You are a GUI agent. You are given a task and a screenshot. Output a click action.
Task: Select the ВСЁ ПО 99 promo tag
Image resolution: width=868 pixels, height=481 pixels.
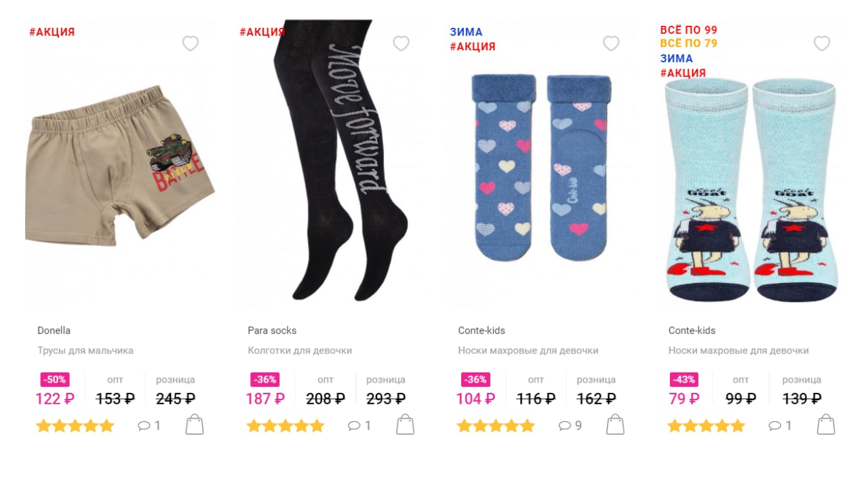tap(689, 30)
